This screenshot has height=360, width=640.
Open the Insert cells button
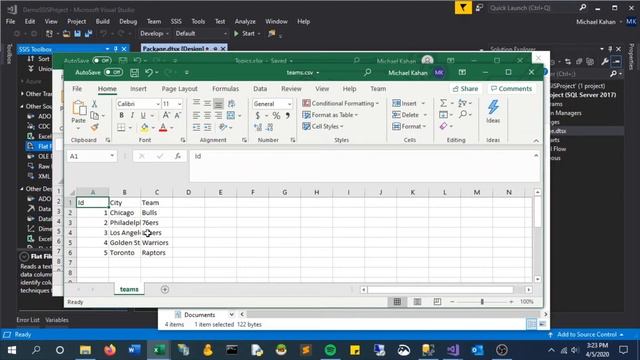pyautogui.click(x=409, y=103)
